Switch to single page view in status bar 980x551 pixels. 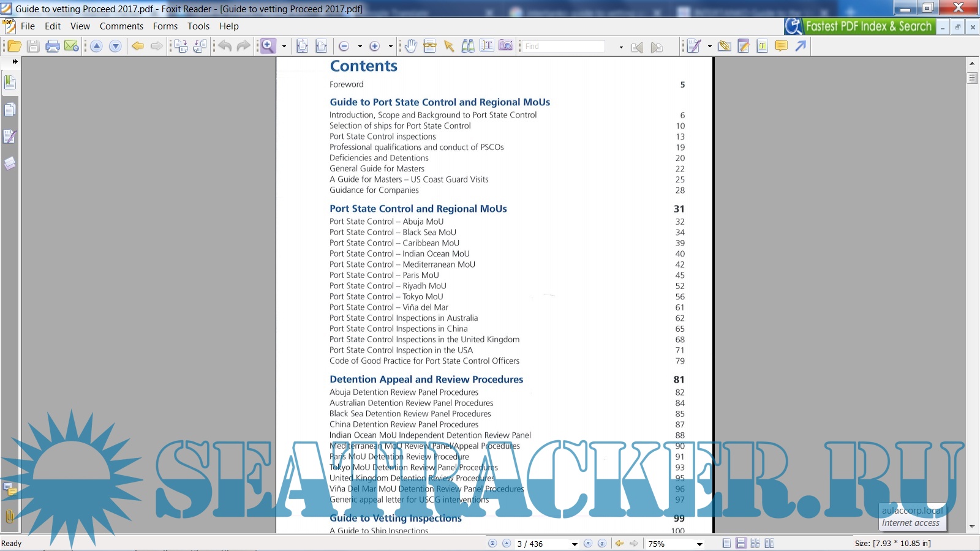726,543
